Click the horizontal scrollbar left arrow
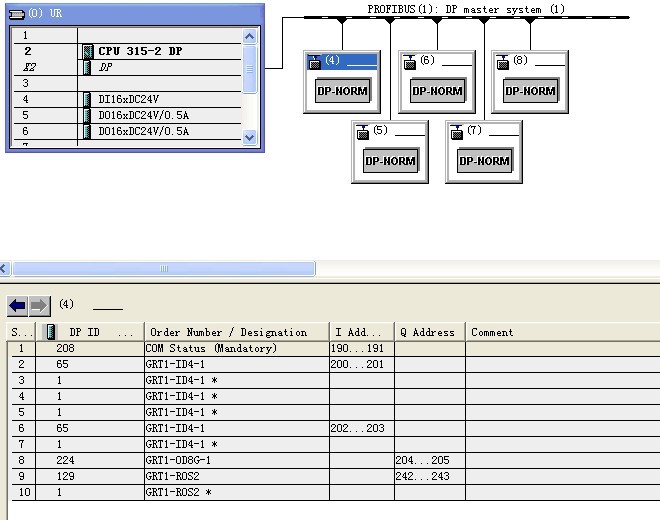Screen dimensions: 660x520 (x=4, y=268)
